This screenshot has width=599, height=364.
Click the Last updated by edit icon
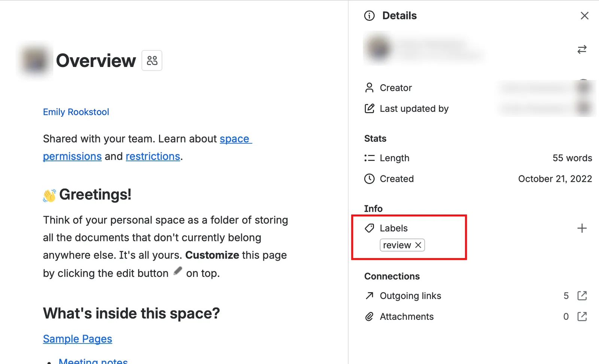pyautogui.click(x=370, y=108)
